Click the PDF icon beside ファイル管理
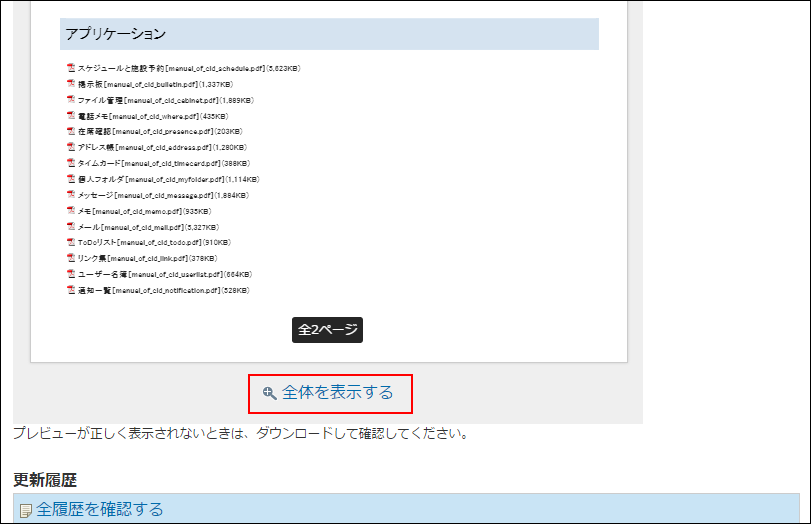Viewport: 811px width, 524px height. coord(71,100)
